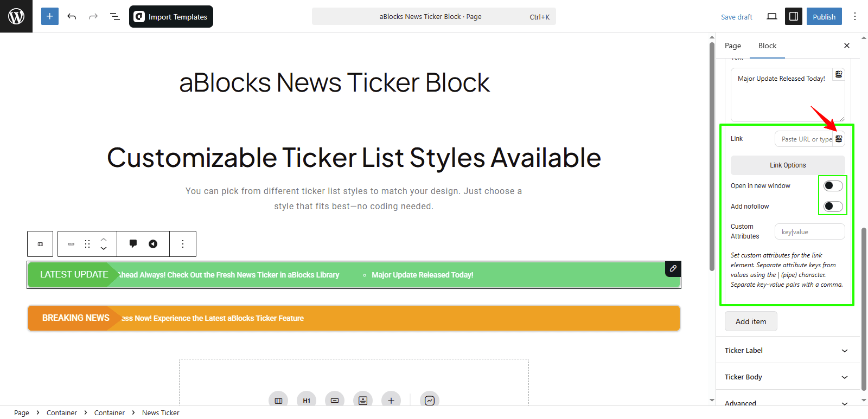The height and width of the screenshot is (419, 868).
Task: Switch to the Page tab
Action: tap(733, 46)
